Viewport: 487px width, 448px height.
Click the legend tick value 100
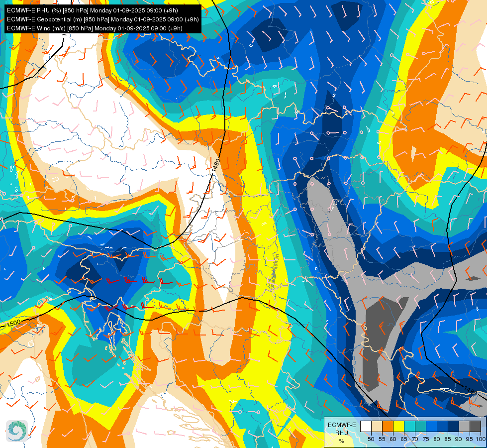pos(481,439)
